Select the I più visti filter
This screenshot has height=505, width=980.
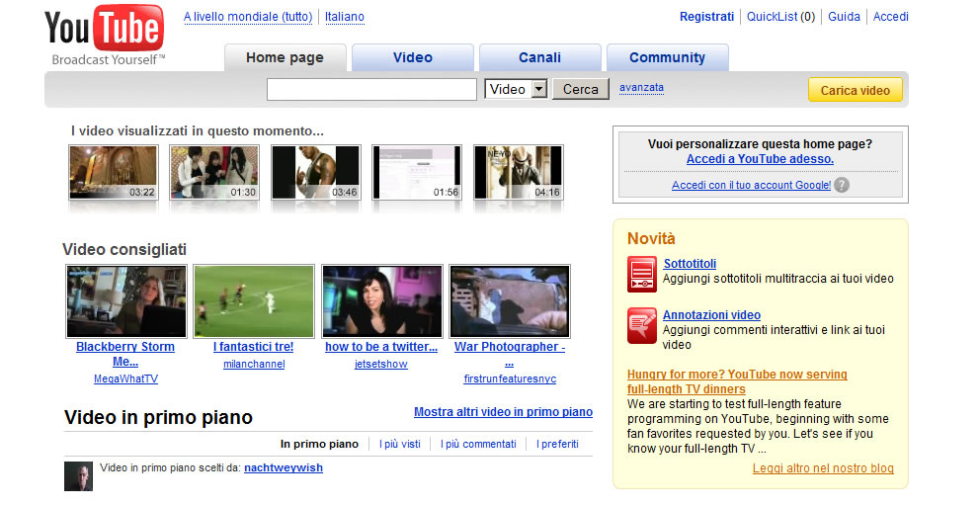pyautogui.click(x=400, y=444)
